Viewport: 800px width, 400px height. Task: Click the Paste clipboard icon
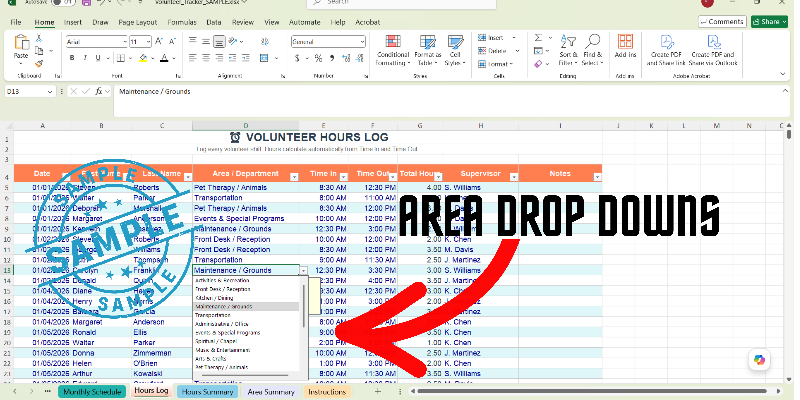pyautogui.click(x=21, y=43)
